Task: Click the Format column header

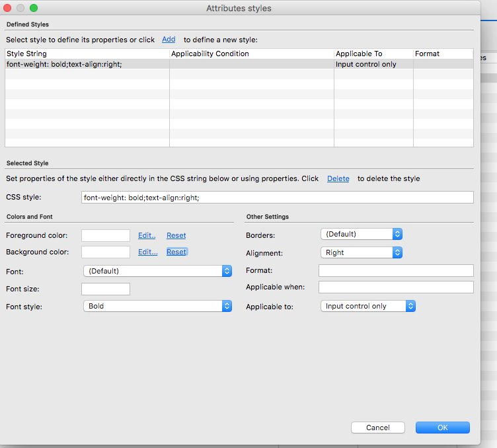Action: tap(443, 54)
